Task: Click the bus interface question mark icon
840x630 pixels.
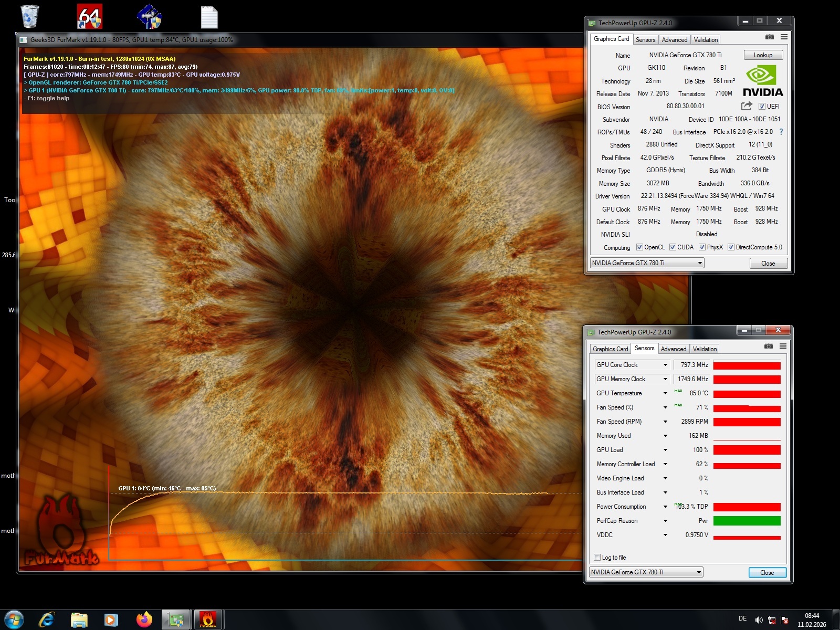Action: point(781,132)
